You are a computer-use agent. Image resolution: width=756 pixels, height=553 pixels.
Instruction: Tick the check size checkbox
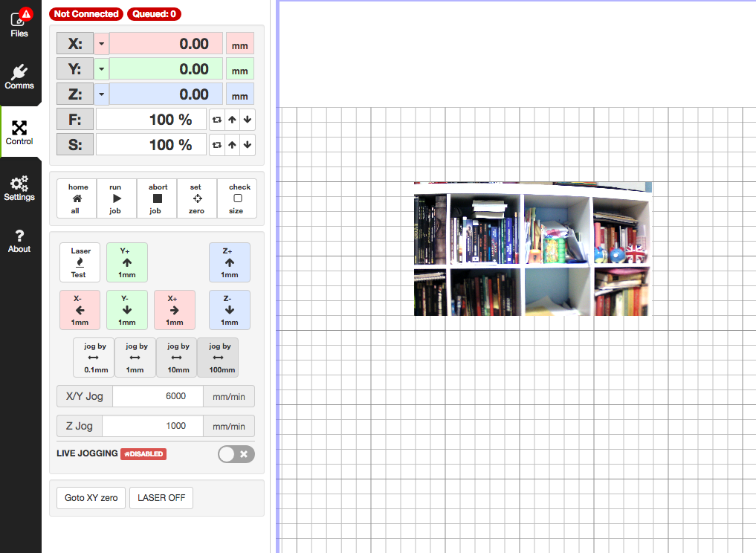(237, 198)
